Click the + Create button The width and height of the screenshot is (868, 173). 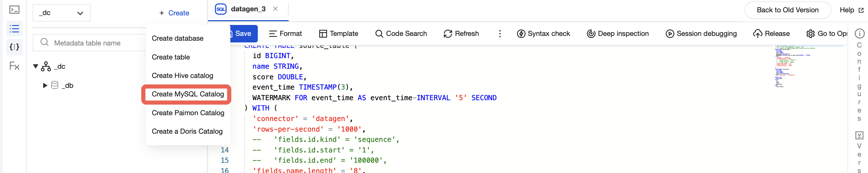174,13
